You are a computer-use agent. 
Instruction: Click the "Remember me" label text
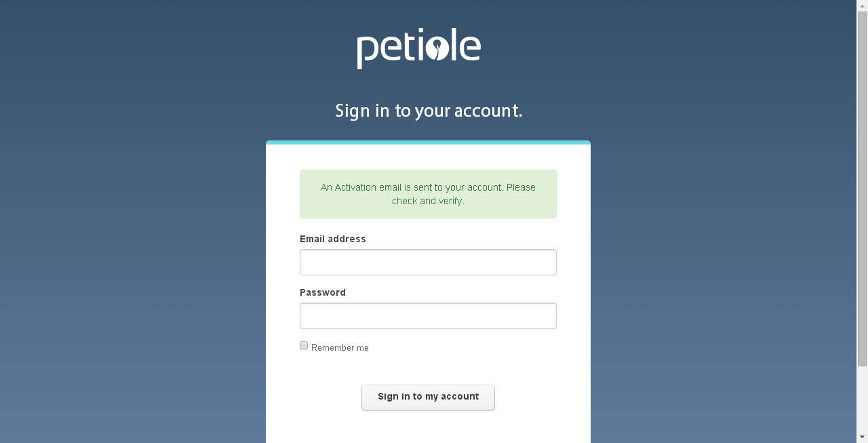coord(340,348)
